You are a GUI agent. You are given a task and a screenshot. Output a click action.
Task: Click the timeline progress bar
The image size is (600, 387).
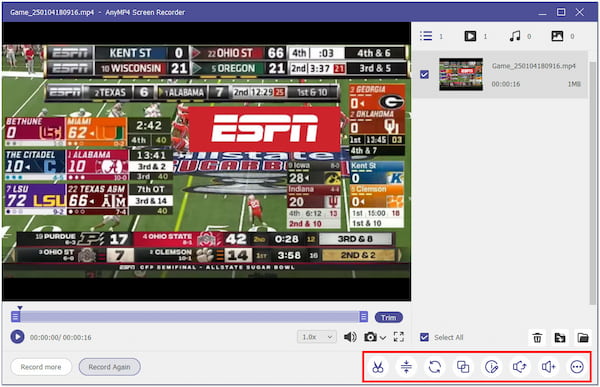[189, 317]
